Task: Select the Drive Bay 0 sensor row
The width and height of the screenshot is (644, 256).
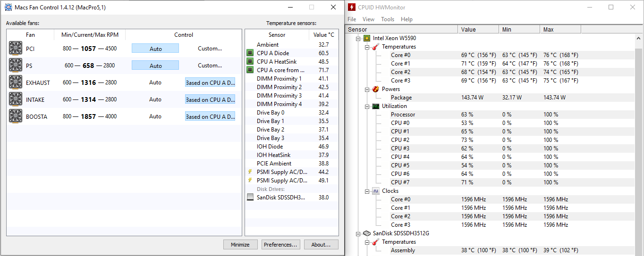Action: [292, 112]
